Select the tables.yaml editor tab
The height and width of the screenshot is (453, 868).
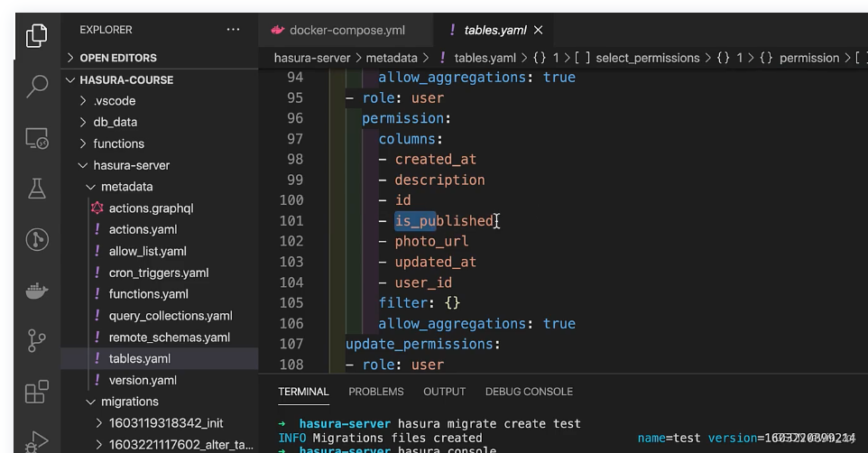[x=494, y=30]
